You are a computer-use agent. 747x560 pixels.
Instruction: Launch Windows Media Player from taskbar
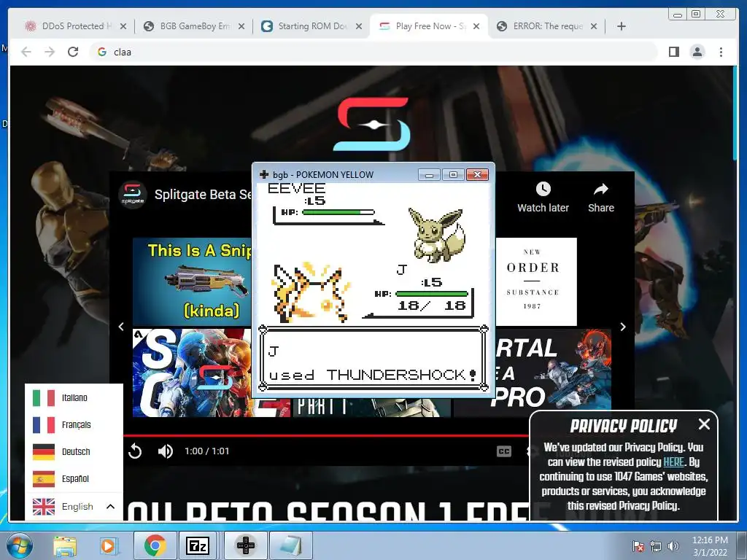click(x=108, y=545)
